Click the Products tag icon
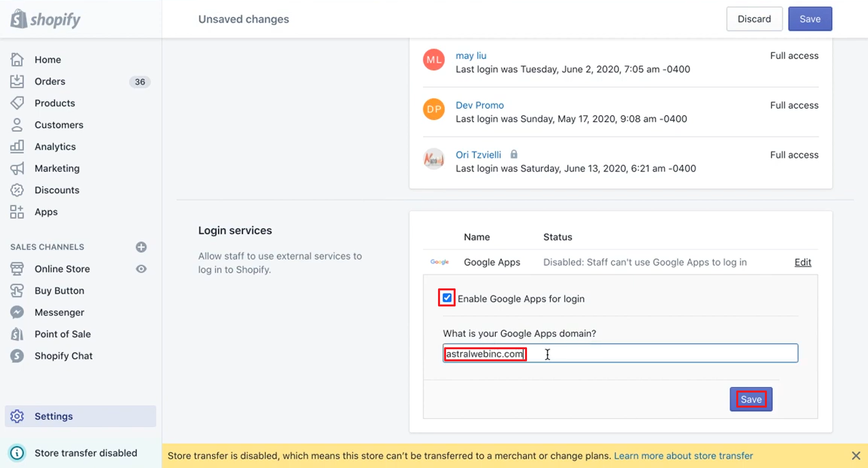Image resolution: width=868 pixels, height=468 pixels. [17, 103]
